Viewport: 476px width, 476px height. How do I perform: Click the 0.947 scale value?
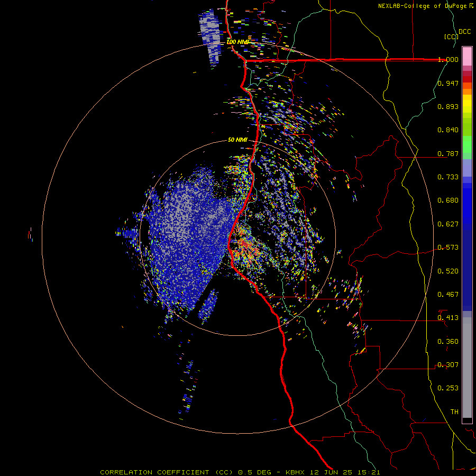tap(448, 83)
